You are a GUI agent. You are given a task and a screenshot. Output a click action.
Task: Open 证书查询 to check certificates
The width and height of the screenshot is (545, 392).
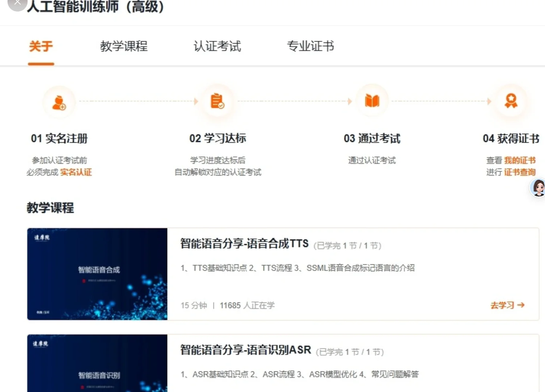520,172
